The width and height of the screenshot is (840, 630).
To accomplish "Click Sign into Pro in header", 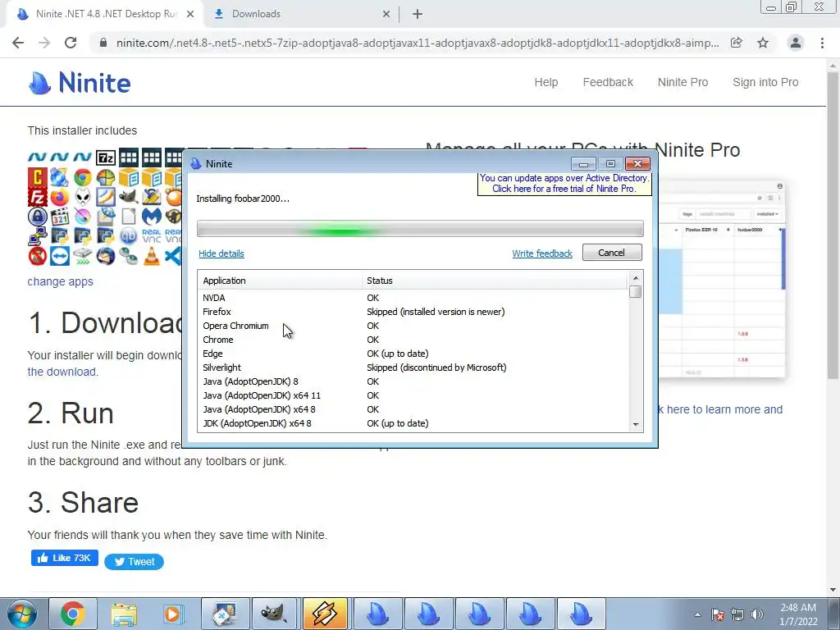I will click(765, 83).
